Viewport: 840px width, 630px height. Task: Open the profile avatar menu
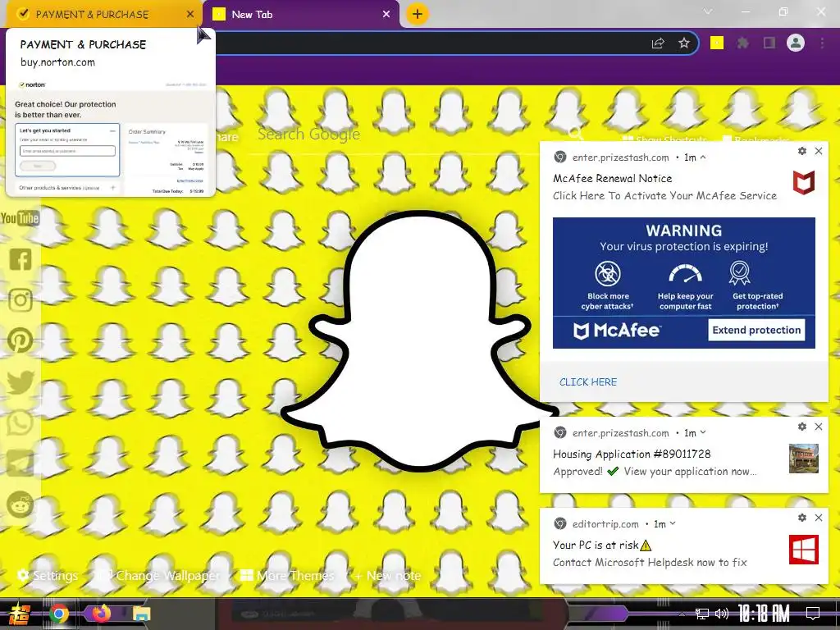tap(796, 43)
